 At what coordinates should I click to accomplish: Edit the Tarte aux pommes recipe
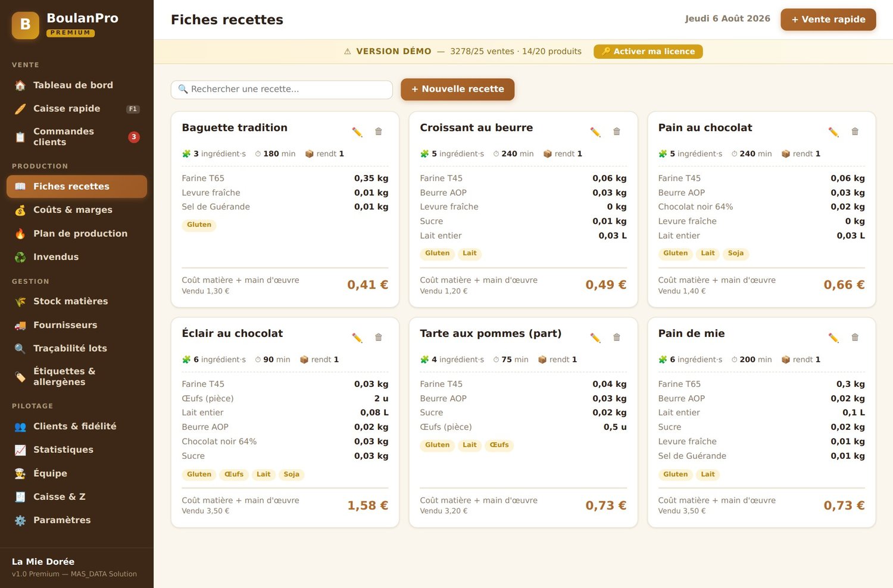coord(595,337)
